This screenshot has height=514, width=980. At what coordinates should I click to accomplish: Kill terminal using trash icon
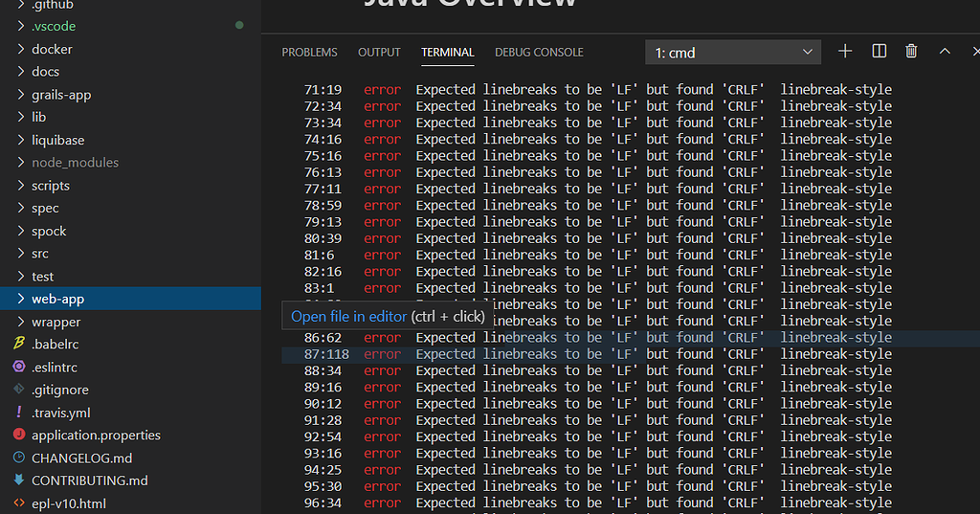pyautogui.click(x=911, y=52)
